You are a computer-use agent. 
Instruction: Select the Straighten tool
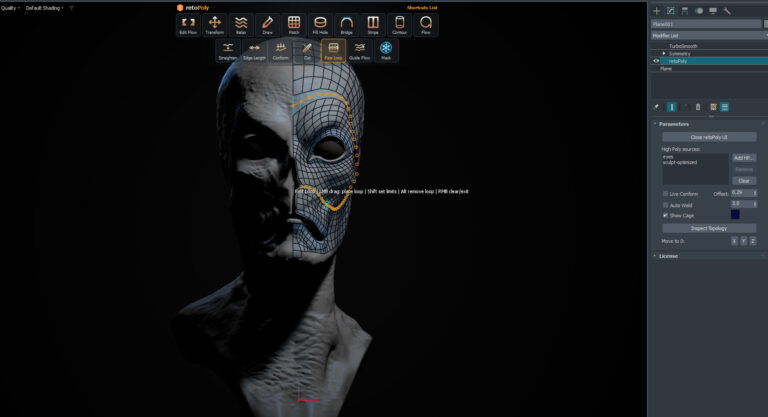pos(228,50)
